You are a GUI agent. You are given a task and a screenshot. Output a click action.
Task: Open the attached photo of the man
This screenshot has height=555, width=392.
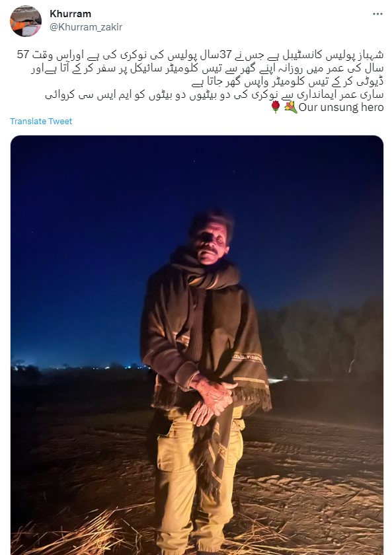197,345
